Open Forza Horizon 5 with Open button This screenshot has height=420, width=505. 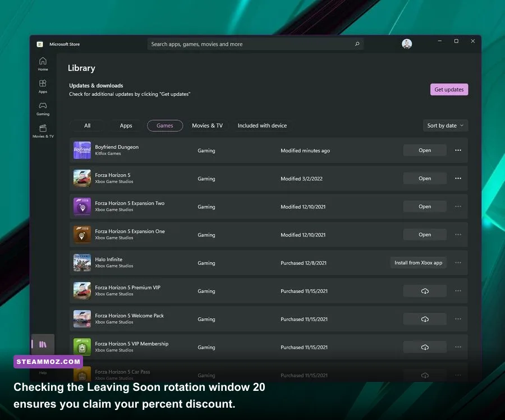(x=425, y=178)
